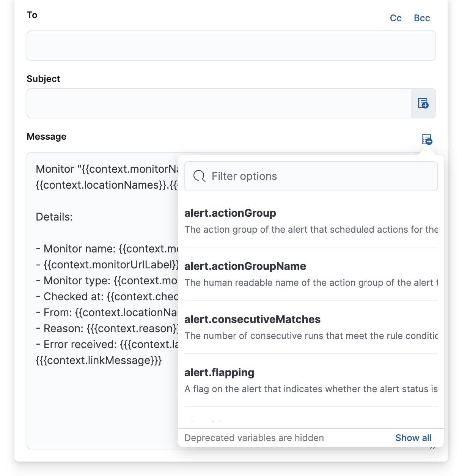The height and width of the screenshot is (476, 459).
Task: Show all deprecated variables
Action: tap(413, 438)
